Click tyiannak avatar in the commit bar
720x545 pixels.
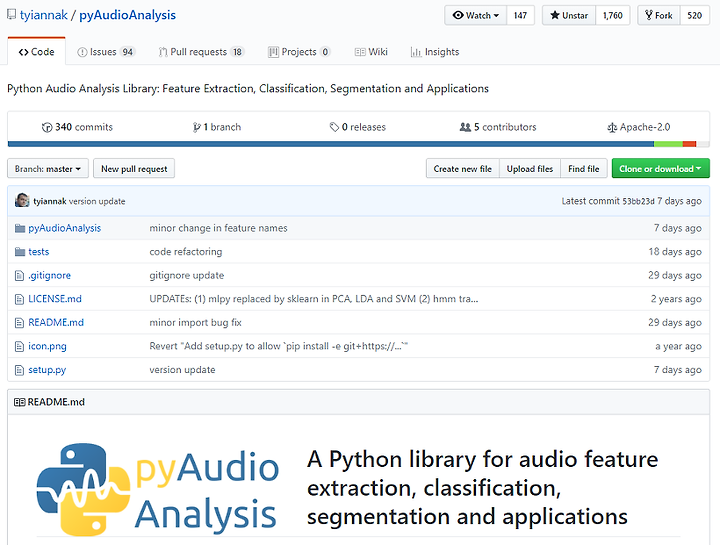click(x=22, y=201)
